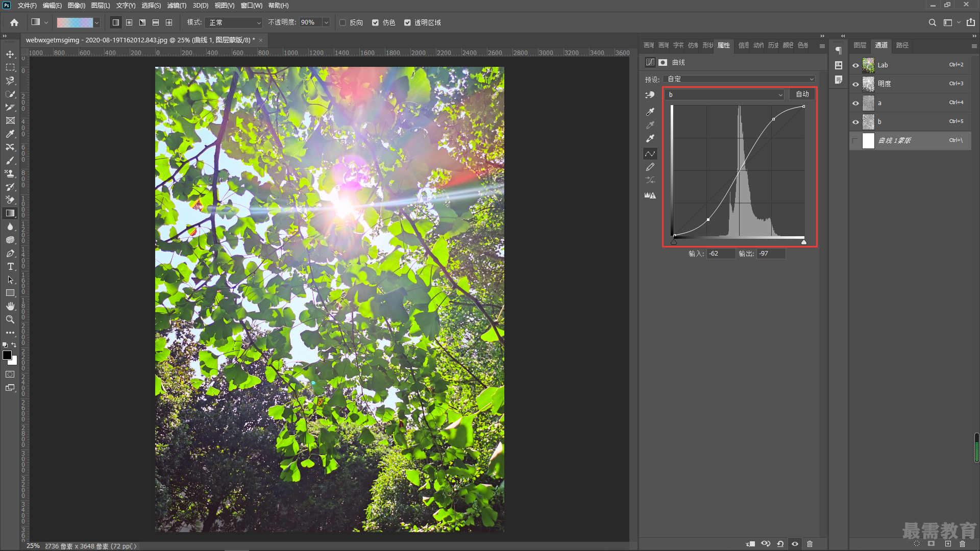Open the Properties panel flyout menu
This screenshot has height=551, width=980.
point(822,46)
